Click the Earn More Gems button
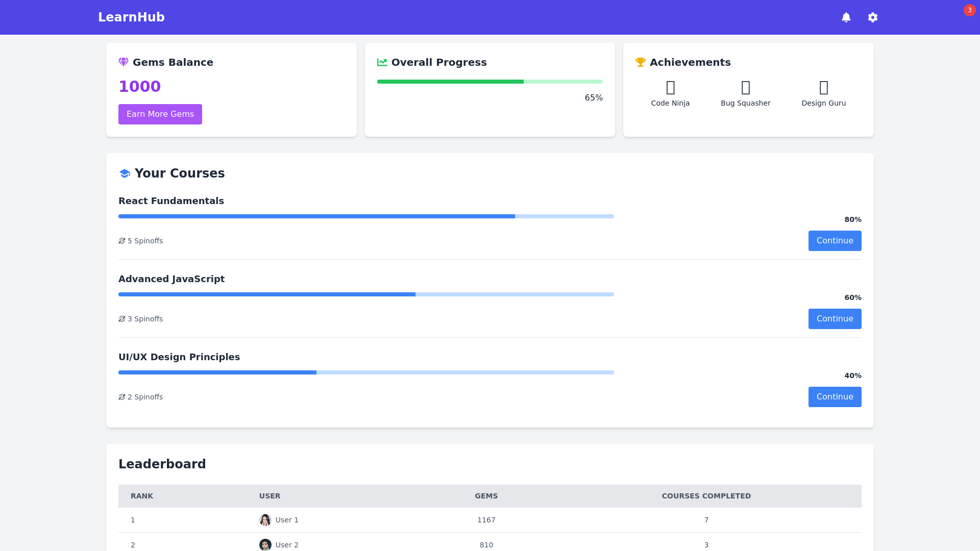This screenshot has width=980, height=551. pos(160,114)
